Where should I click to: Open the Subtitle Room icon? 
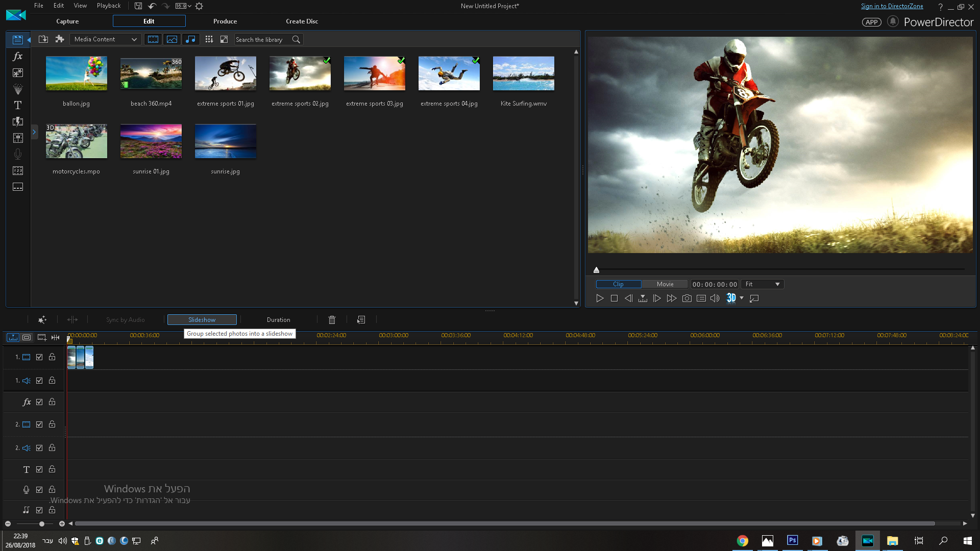pyautogui.click(x=18, y=187)
